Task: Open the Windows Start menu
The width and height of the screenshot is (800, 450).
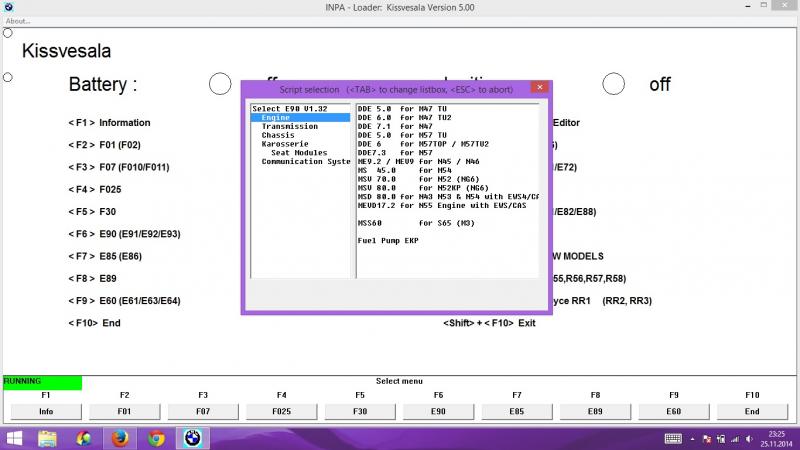Action: point(15,438)
